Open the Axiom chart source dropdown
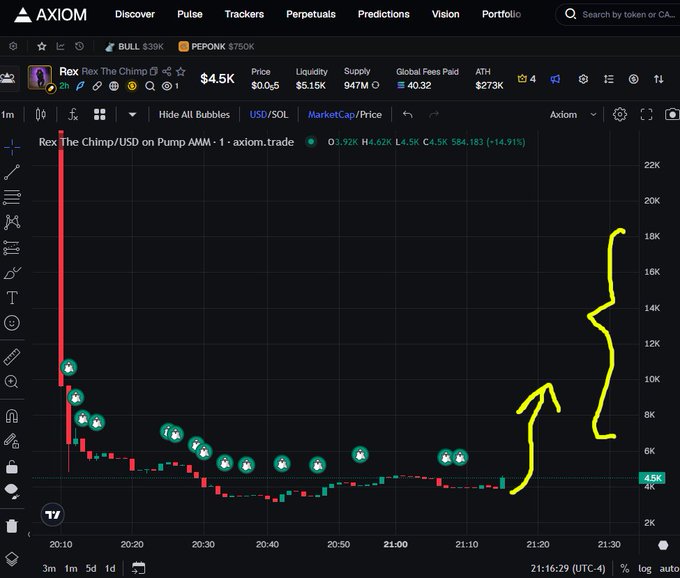 [x=573, y=114]
